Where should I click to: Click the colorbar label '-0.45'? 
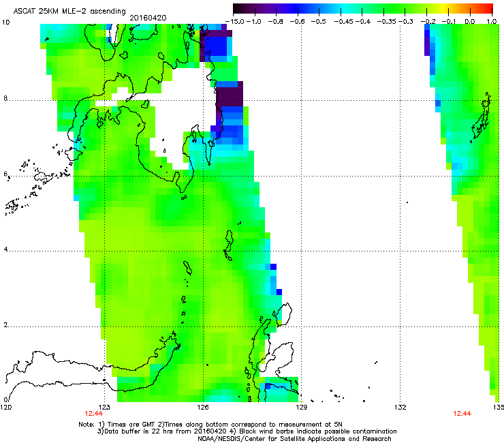point(343,22)
